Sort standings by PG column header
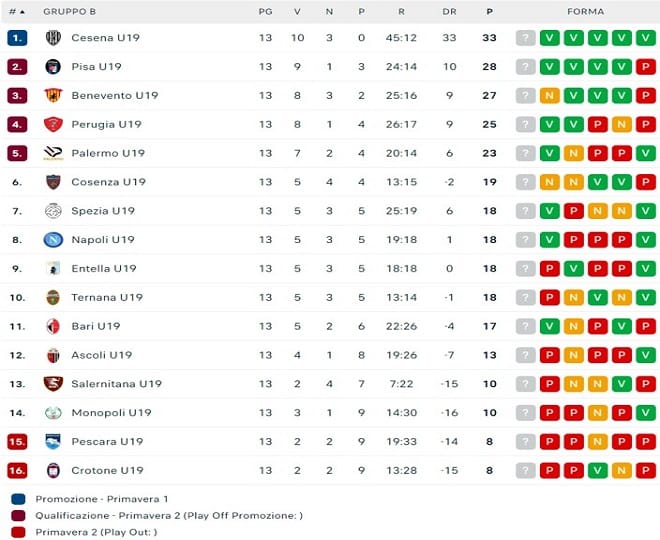This screenshot has height=540, width=660. (x=265, y=11)
